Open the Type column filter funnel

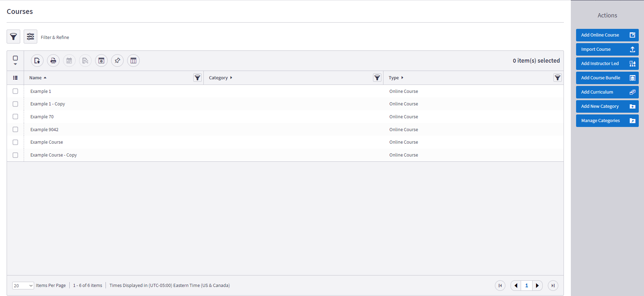tap(557, 78)
